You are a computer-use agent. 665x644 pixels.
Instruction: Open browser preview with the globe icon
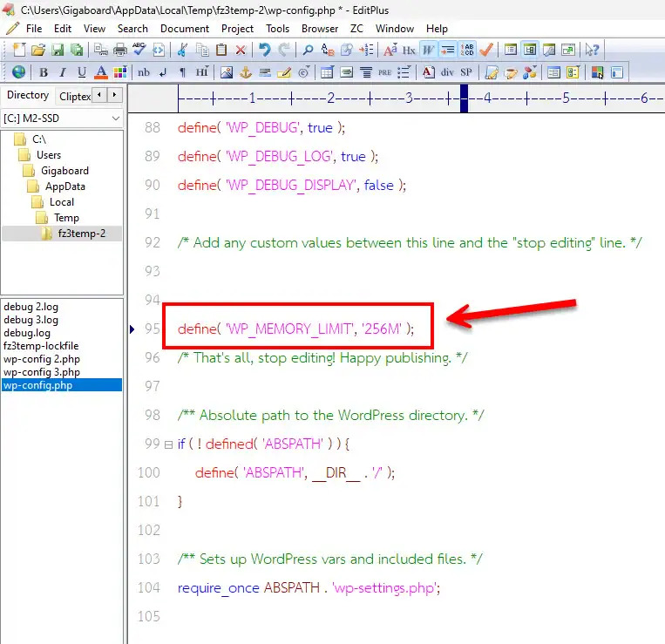18,72
